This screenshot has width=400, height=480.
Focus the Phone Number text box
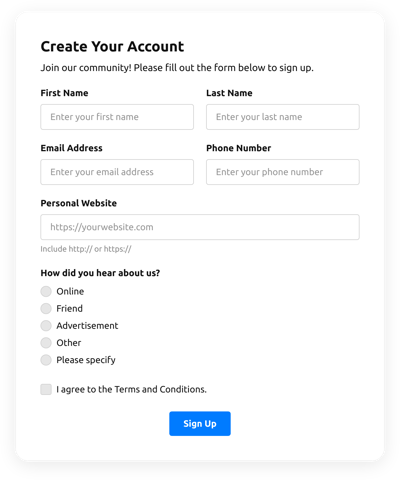283,172
